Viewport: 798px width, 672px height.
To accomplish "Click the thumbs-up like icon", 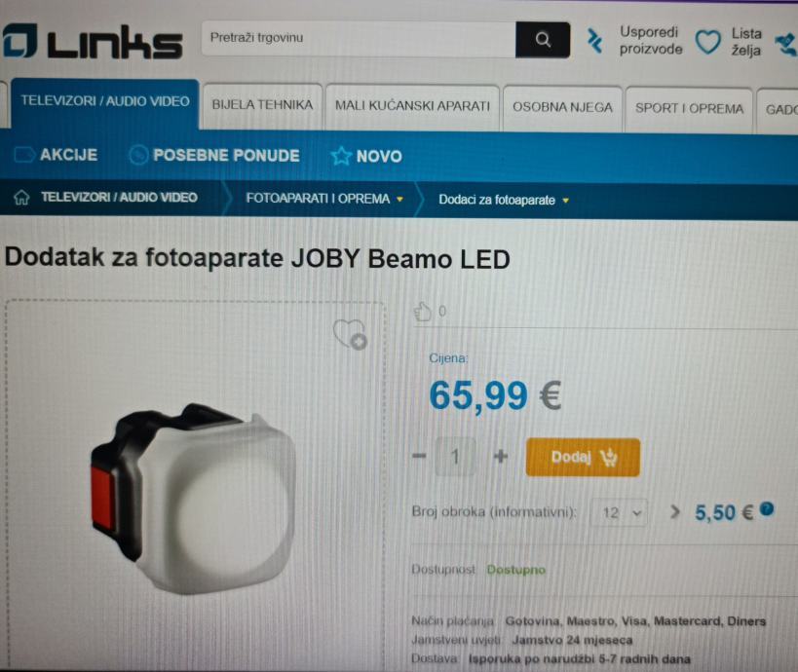I will click(422, 312).
